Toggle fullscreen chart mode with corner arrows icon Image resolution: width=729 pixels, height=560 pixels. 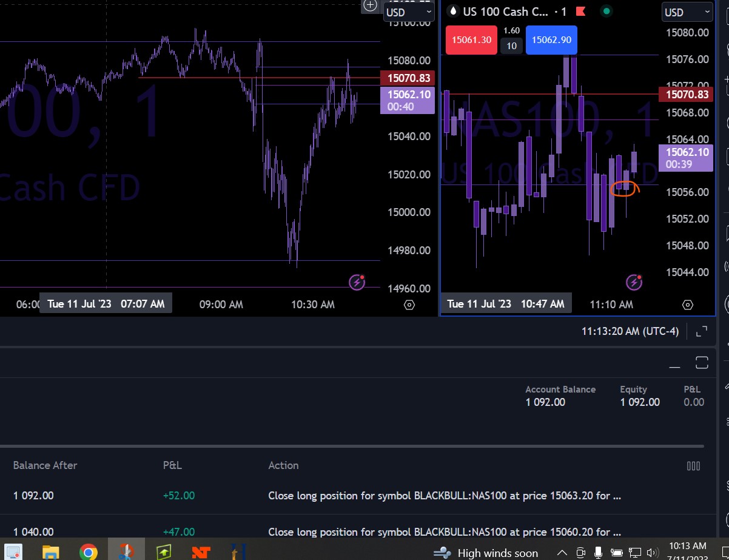pyautogui.click(x=701, y=331)
